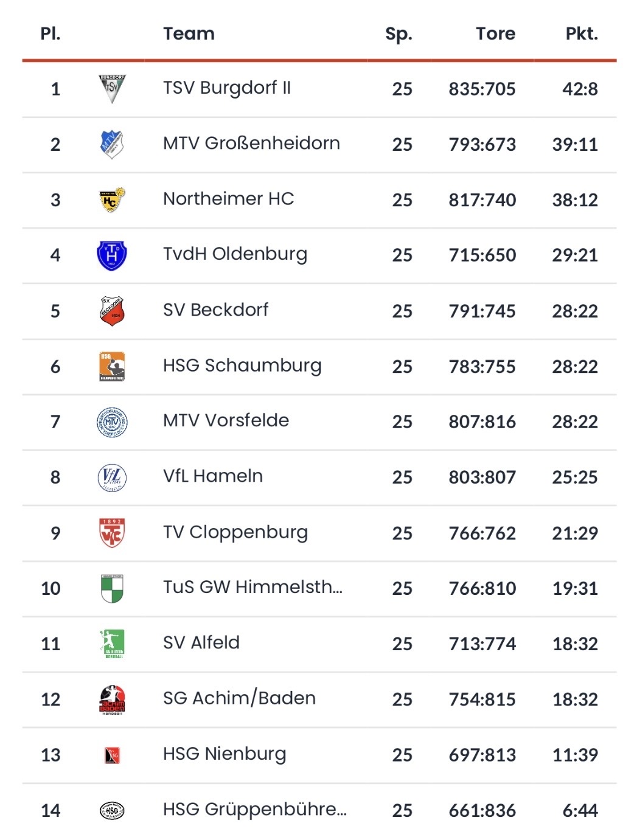Click the SV Alfeld green handball logo

(112, 644)
